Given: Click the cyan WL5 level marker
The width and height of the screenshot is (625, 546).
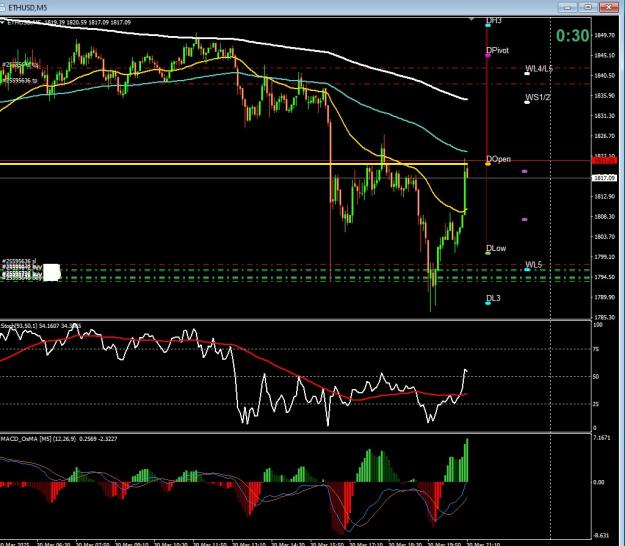Looking at the screenshot, I should tap(527, 270).
